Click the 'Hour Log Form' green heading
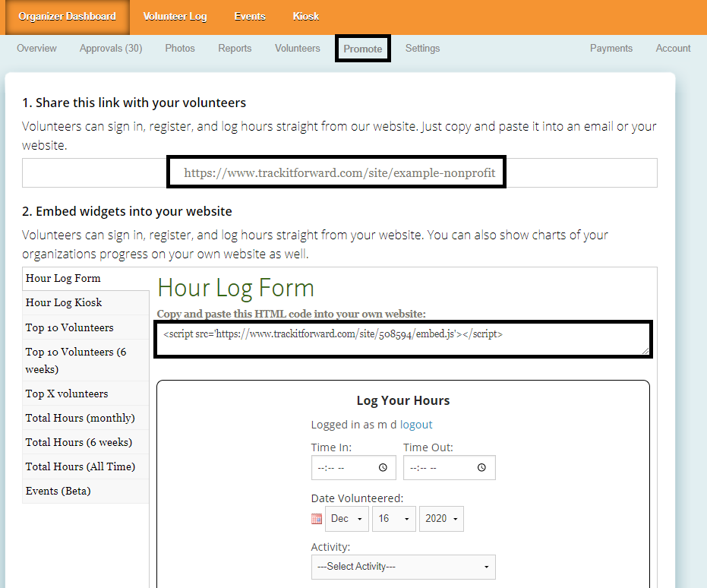The width and height of the screenshot is (707, 588). coord(235,288)
